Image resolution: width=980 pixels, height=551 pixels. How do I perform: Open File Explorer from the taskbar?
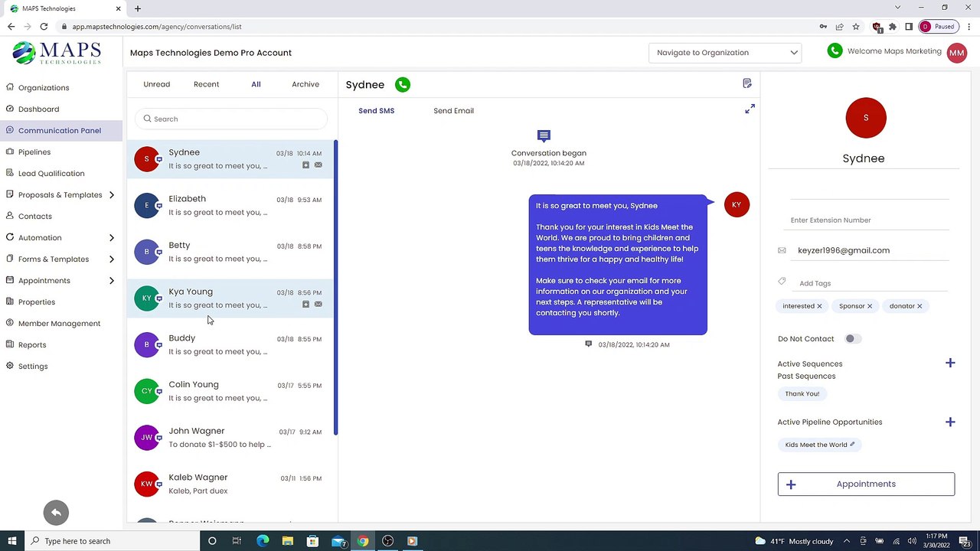point(287,541)
